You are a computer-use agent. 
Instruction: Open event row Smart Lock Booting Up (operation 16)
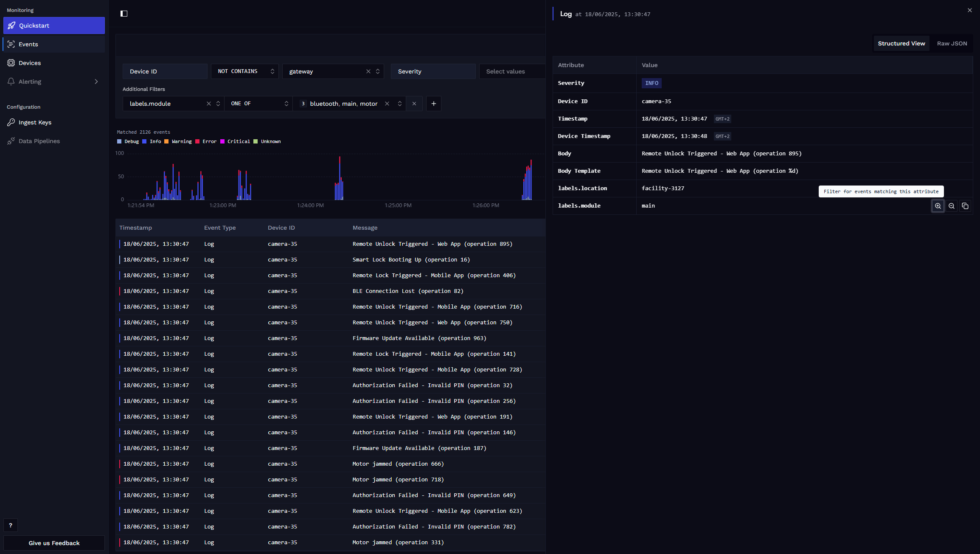tap(330, 260)
